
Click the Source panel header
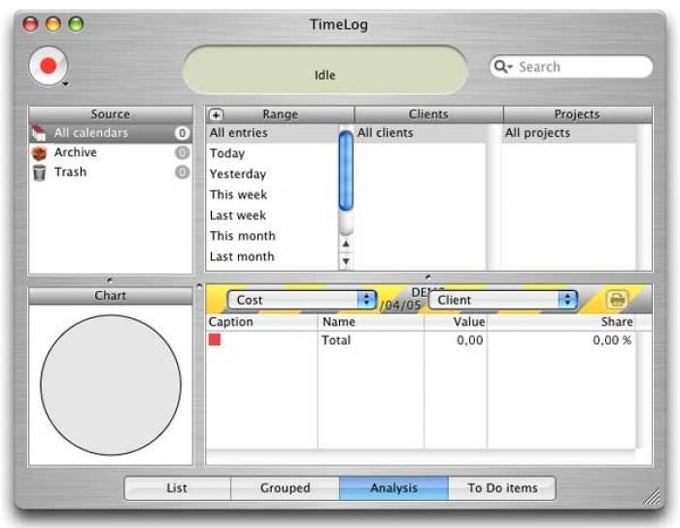point(110,114)
